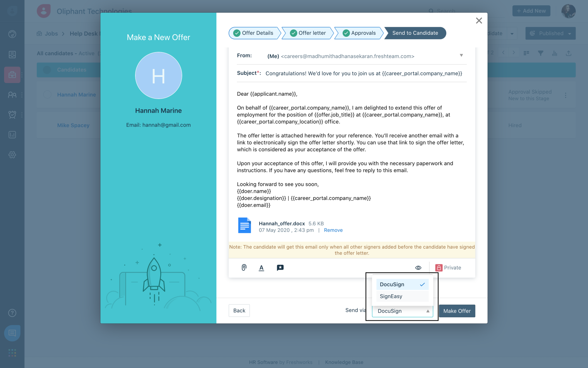
Task: Click the filter funnel icon
Action: point(540,53)
